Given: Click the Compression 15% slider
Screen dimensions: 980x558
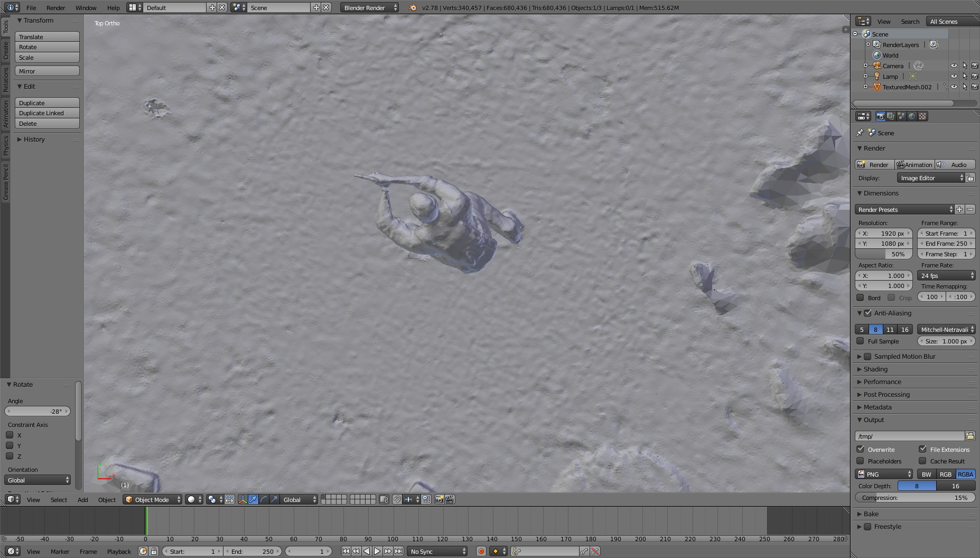Looking at the screenshot, I should click(x=915, y=497).
